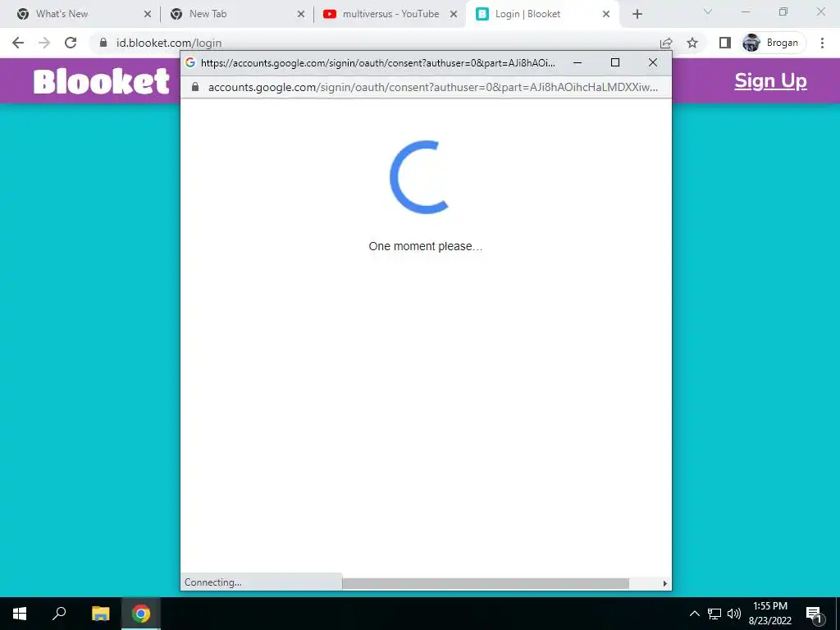Image resolution: width=840 pixels, height=630 pixels.
Task: Click the lock icon in the popup address bar
Action: coord(195,87)
